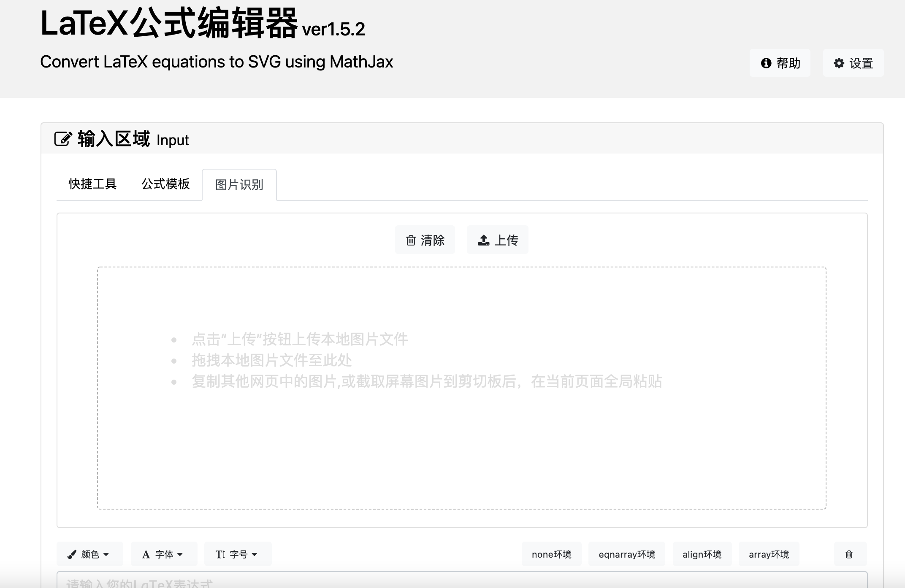This screenshot has height=588, width=905.
Task: Switch to the 公式模板 tab
Action: pos(165,184)
